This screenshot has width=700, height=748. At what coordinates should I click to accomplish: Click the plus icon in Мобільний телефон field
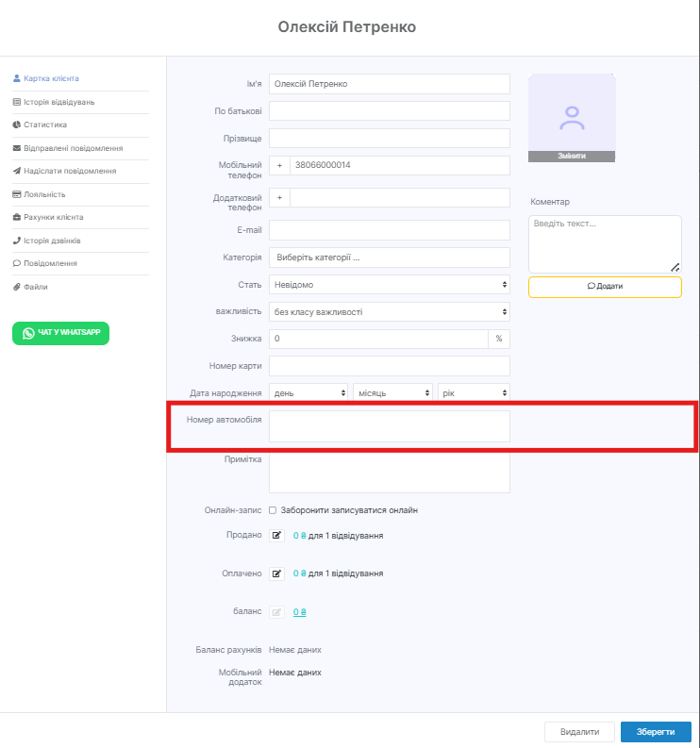[x=279, y=165]
